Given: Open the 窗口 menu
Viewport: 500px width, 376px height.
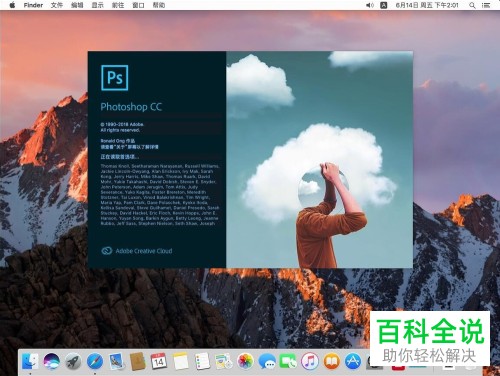Looking at the screenshot, I should (x=138, y=5).
